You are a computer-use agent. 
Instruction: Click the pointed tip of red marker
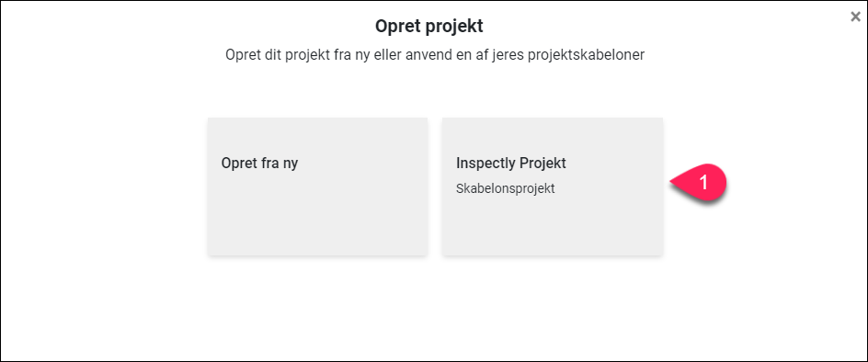[x=672, y=183]
